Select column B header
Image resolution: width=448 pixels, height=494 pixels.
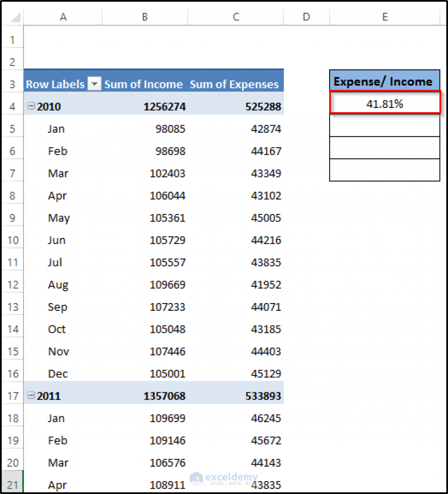click(144, 17)
